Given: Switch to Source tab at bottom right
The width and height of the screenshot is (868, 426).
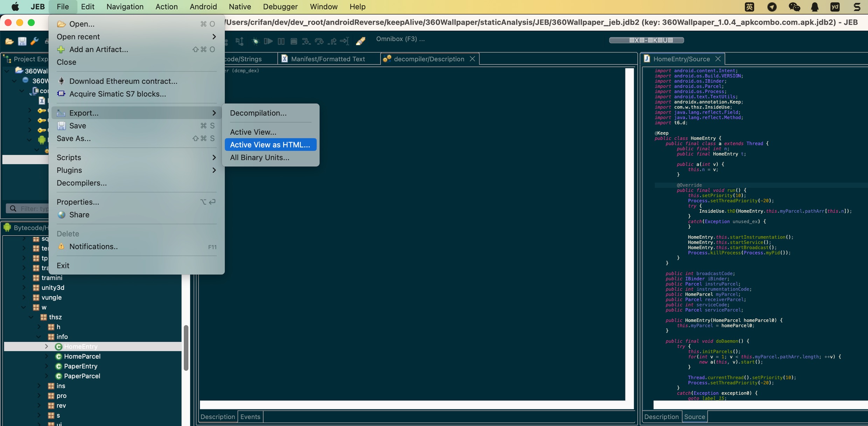Looking at the screenshot, I should tap(694, 417).
